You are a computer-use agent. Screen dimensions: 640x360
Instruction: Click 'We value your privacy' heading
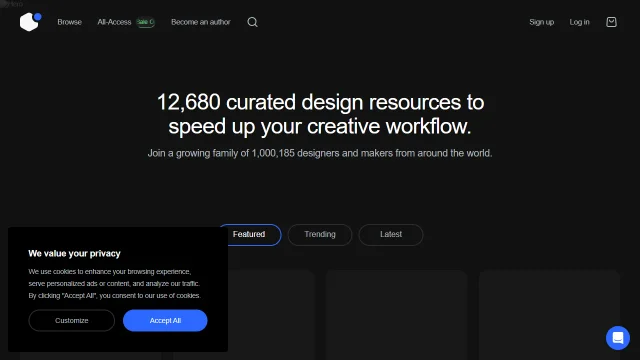74,253
